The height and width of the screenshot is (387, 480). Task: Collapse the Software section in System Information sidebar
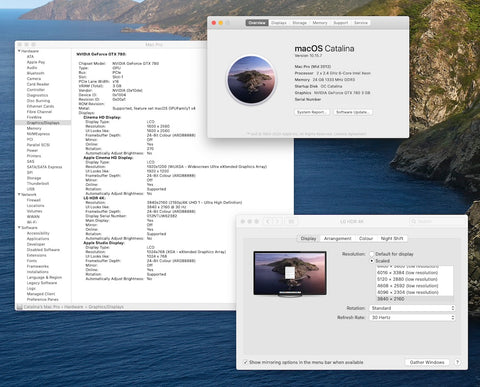(19, 227)
